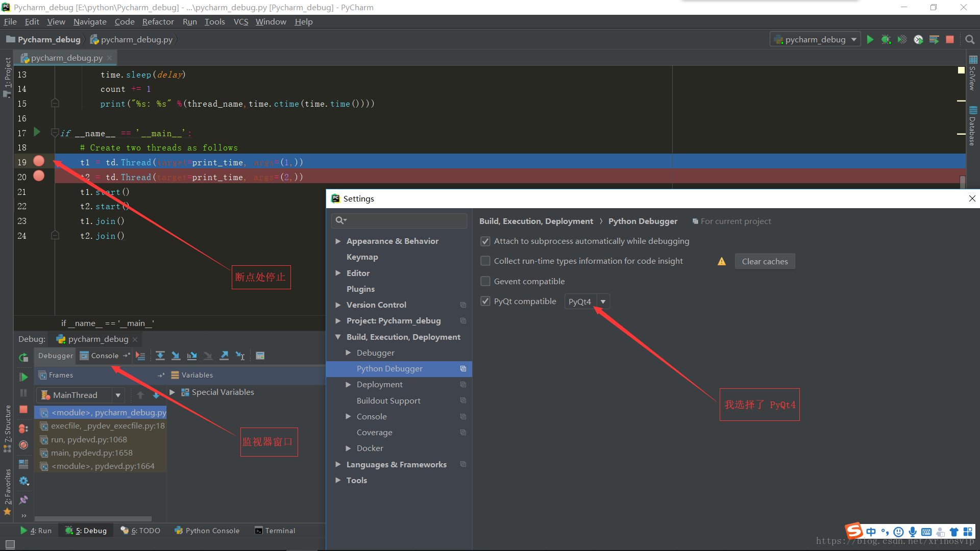Open the VCS menu
The width and height of the screenshot is (980, 551).
(x=241, y=21)
